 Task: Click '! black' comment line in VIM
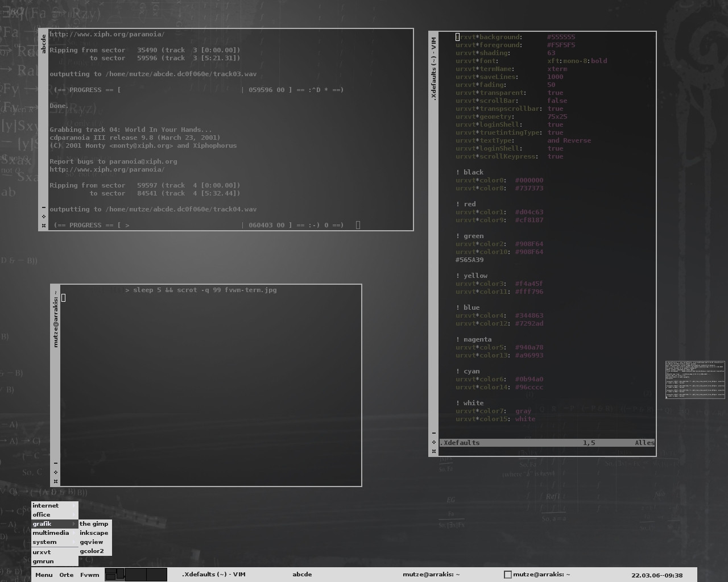point(469,172)
